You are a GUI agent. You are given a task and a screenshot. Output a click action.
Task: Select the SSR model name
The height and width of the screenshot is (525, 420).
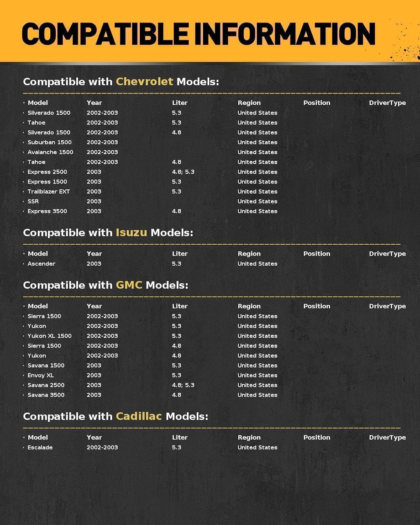(33, 201)
